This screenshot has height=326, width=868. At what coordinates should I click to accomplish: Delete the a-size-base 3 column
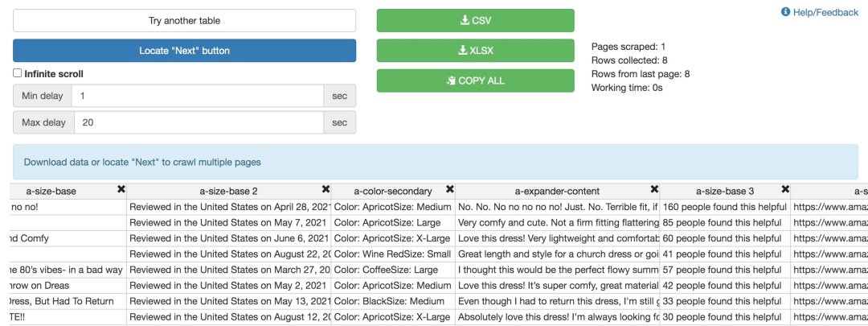pos(785,189)
